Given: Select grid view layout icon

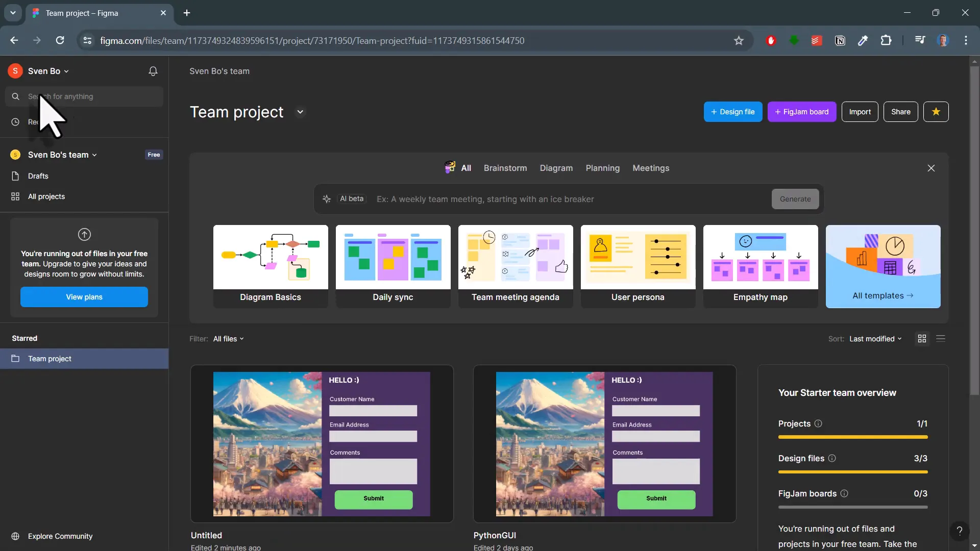Looking at the screenshot, I should [x=922, y=338].
